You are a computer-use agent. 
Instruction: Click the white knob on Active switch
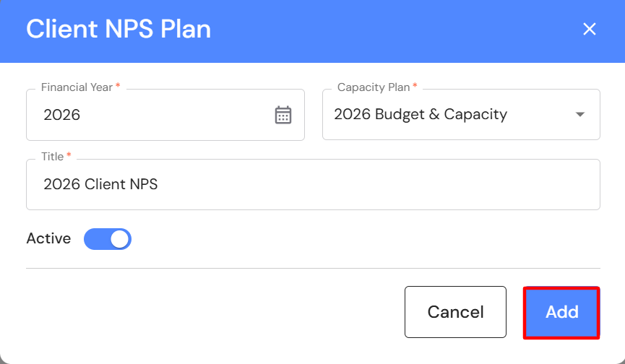coord(119,239)
